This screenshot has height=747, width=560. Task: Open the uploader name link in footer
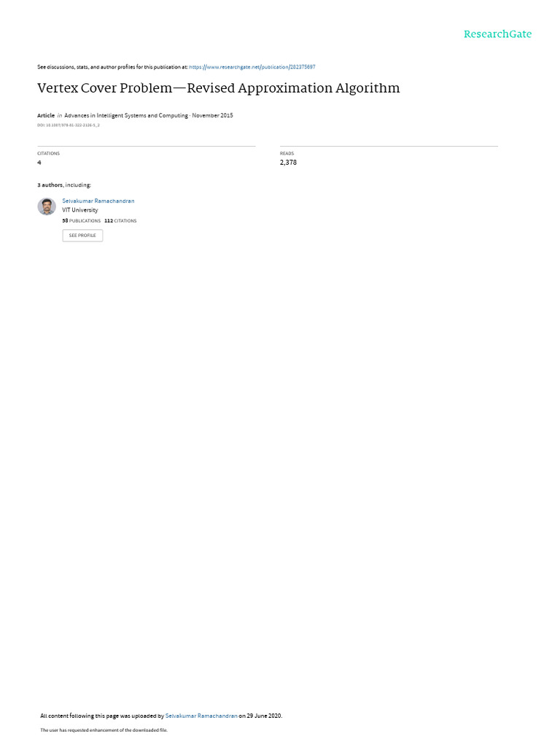pos(201,716)
